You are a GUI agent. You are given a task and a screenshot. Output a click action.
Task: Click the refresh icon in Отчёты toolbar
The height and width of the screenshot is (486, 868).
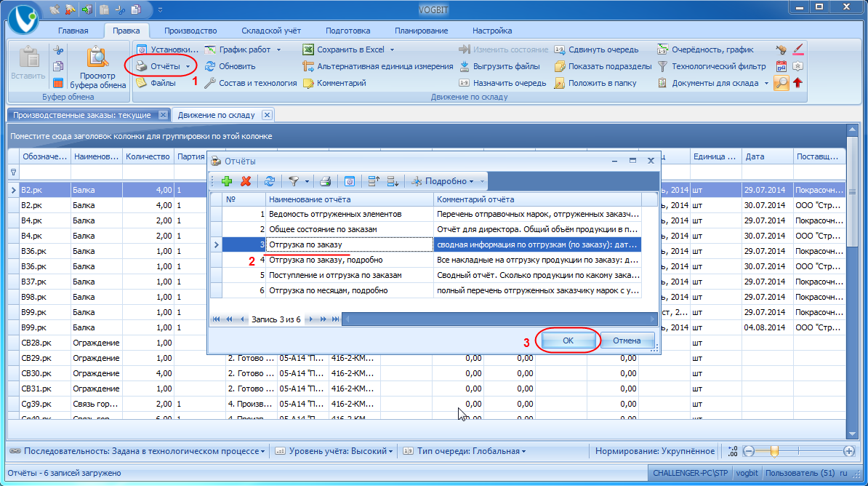click(x=270, y=181)
